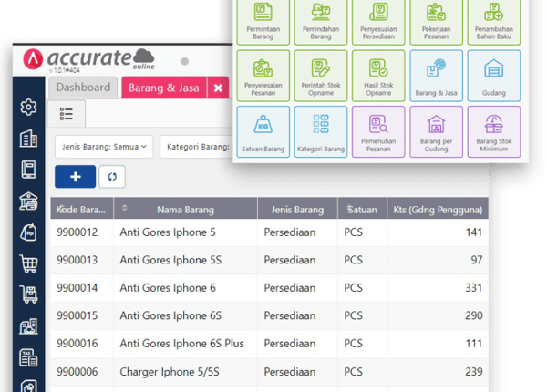Select the Anti Gores Iphone 6S Plus row
Viewport: 547px width, 392px height.
(181, 343)
